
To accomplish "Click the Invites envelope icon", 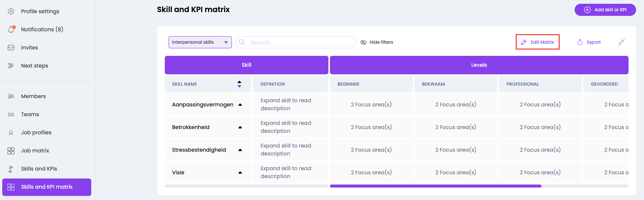I will [11, 48].
